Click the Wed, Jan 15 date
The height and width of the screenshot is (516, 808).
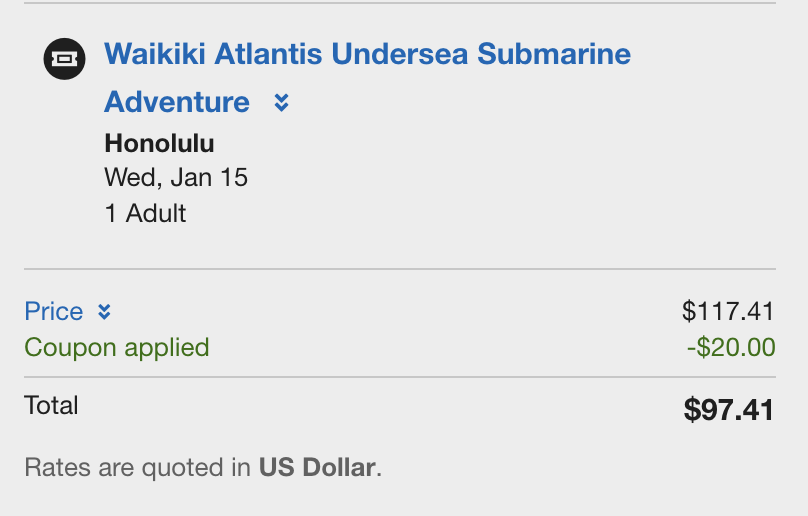pyautogui.click(x=176, y=177)
